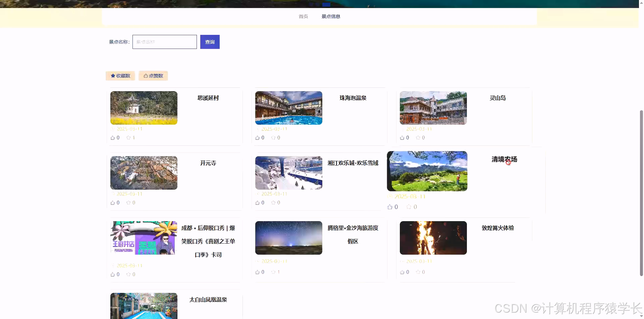This screenshot has height=319, width=644.
Task: Click the 景点名称 search input field
Action: pos(164,42)
